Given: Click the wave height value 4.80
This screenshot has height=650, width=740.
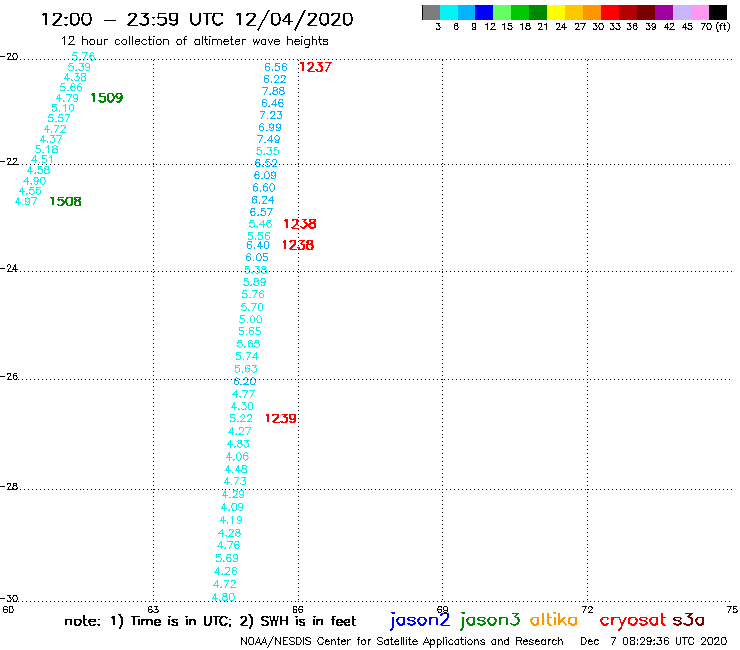Looking at the screenshot, I should point(224,597).
